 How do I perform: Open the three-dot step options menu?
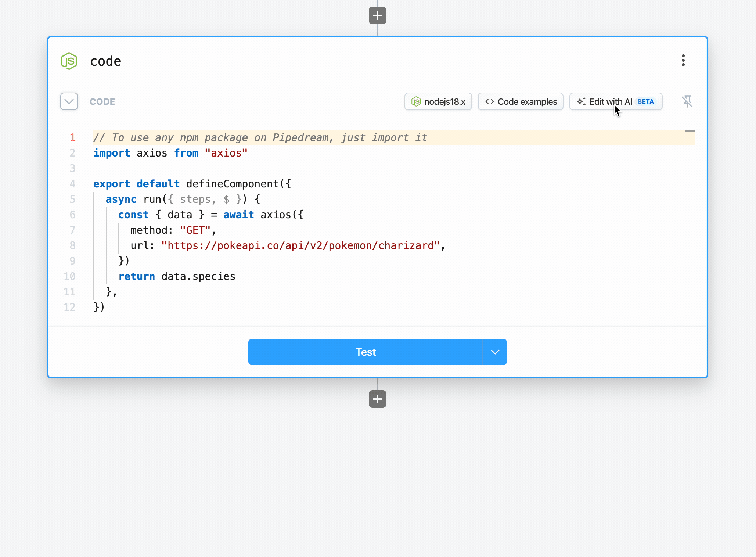tap(683, 61)
